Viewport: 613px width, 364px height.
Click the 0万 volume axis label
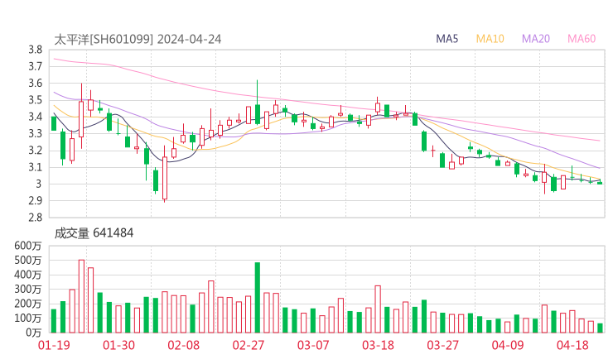[34, 333]
